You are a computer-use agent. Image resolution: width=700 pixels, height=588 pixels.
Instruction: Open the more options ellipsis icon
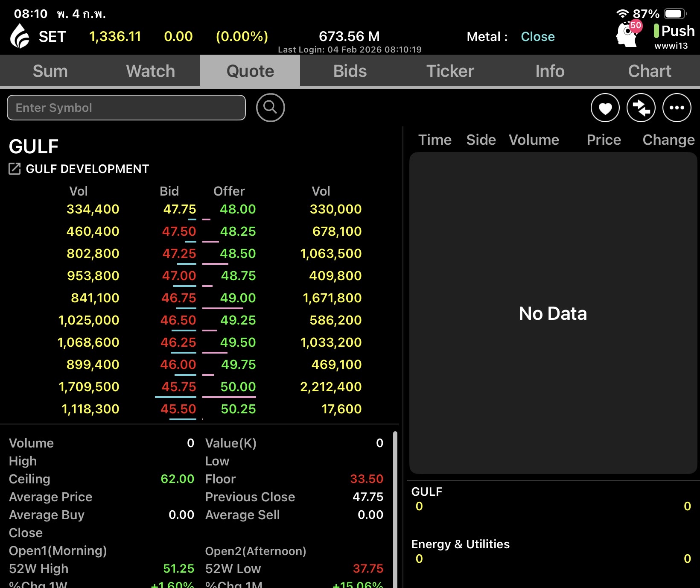click(x=677, y=108)
